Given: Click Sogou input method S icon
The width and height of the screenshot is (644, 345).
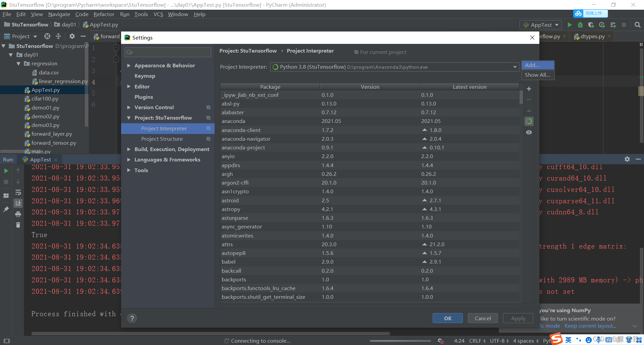Looking at the screenshot, I should pyautogui.click(x=556, y=339).
